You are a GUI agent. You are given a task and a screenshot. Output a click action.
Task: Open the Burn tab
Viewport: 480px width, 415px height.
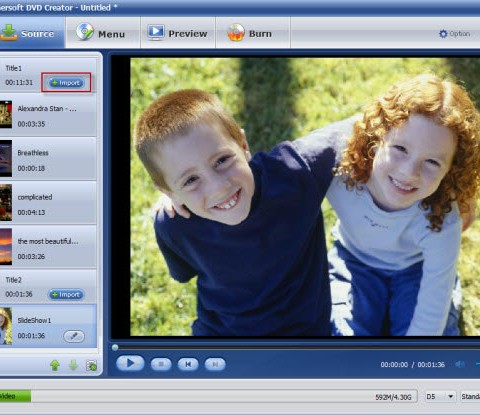(x=253, y=33)
